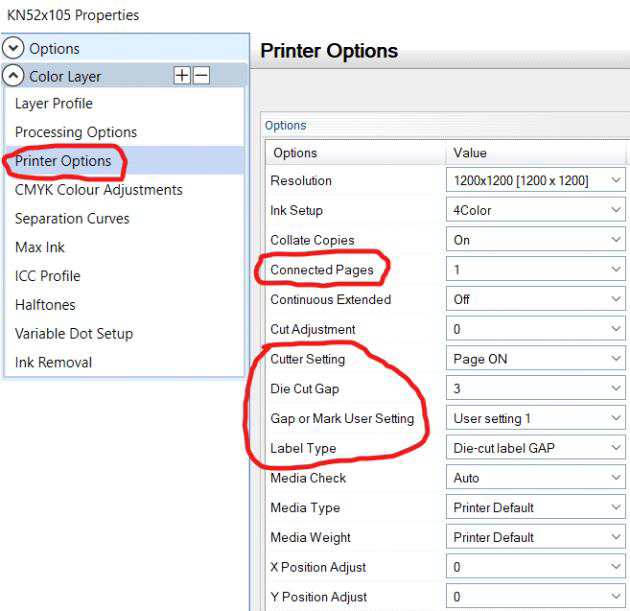Open the Continuous Extended dropdown
The image size is (630, 611).
tap(536, 299)
